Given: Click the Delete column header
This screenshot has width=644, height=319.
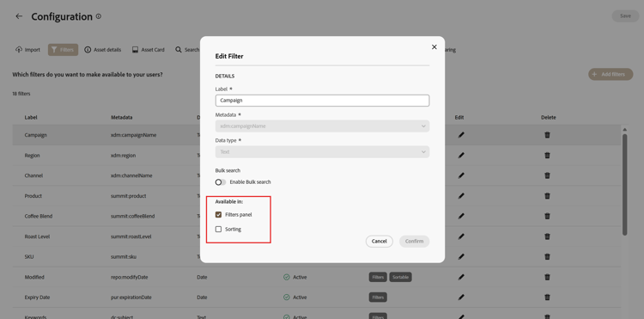Looking at the screenshot, I should (x=549, y=118).
